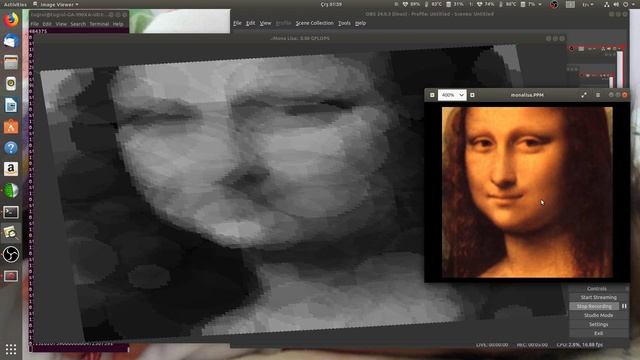Pause recording in OBS controls

point(624,306)
